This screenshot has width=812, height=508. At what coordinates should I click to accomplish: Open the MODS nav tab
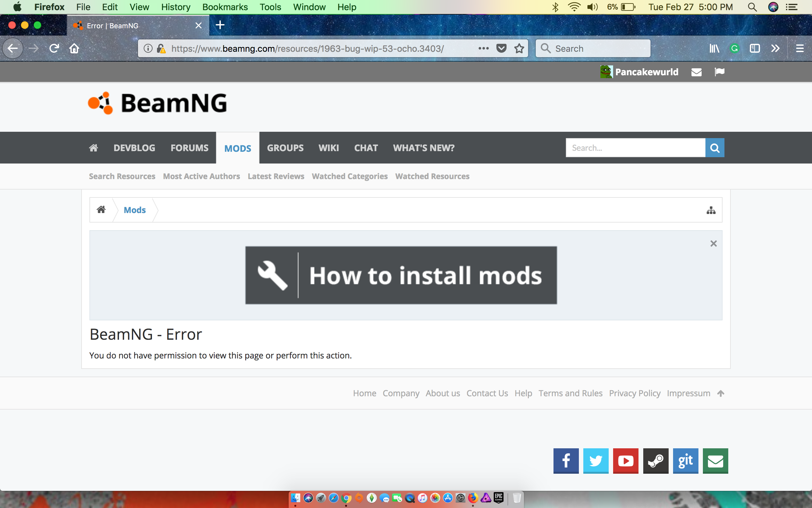[238, 148]
